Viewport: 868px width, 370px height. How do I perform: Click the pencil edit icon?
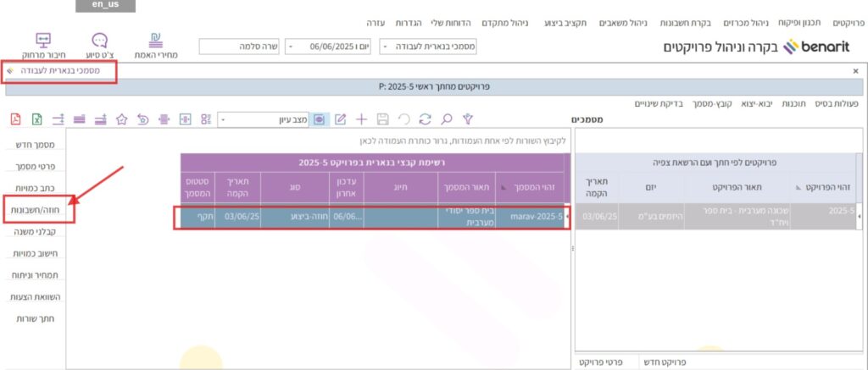coord(341,119)
